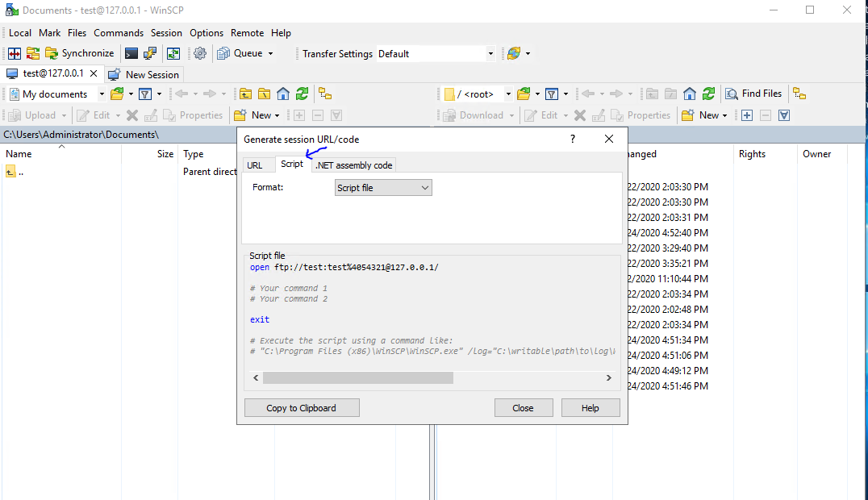
Task: Close the Generate session URL/code dialog
Action: point(609,139)
